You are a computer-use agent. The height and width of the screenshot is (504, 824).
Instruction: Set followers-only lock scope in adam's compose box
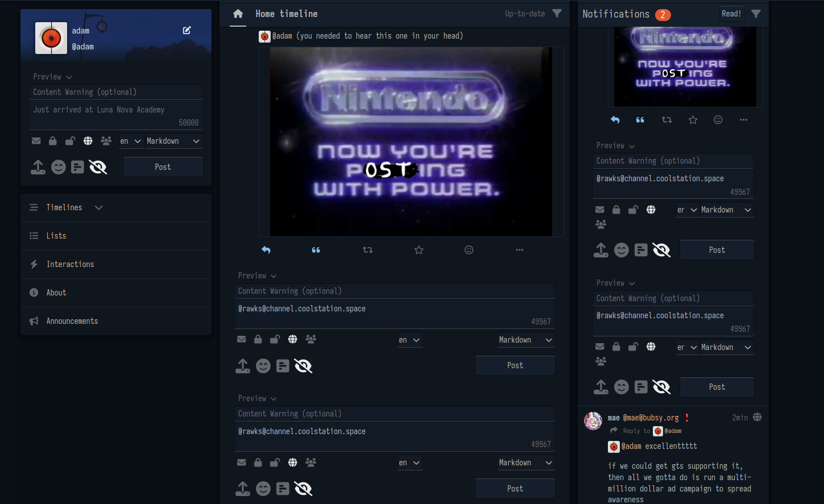click(x=53, y=141)
